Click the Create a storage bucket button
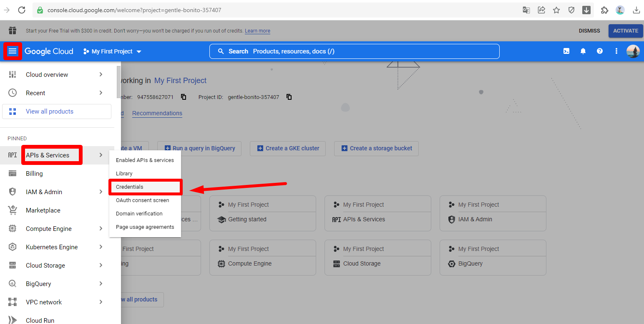Screen dimensions: 644x324 (376, 148)
